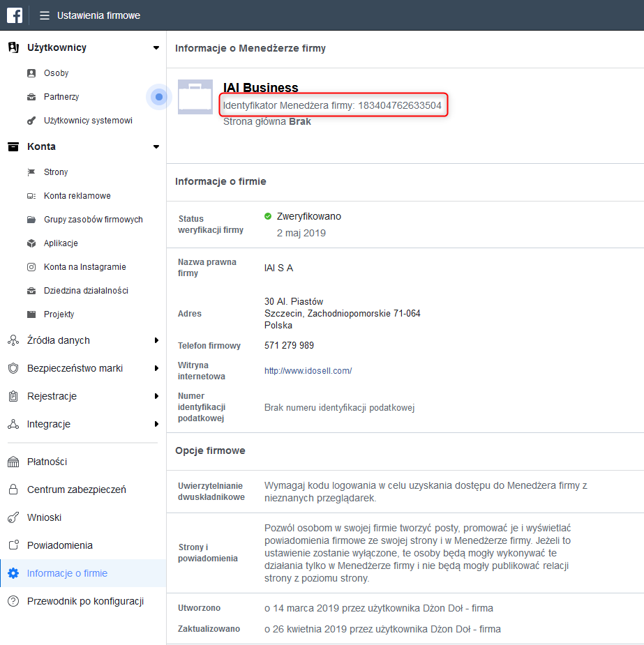The width and height of the screenshot is (644, 645).
Task: Open the idosell.com website link
Action: [x=308, y=371]
